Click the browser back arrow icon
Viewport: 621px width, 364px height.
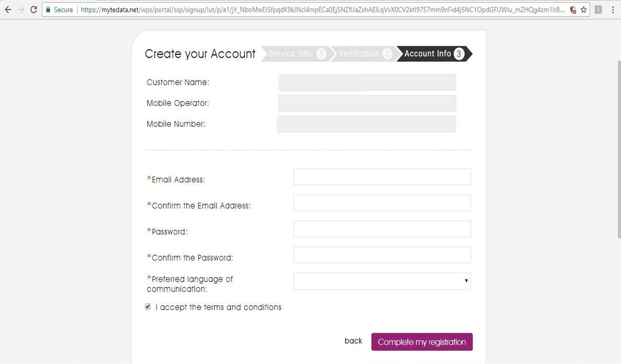[x=8, y=9]
